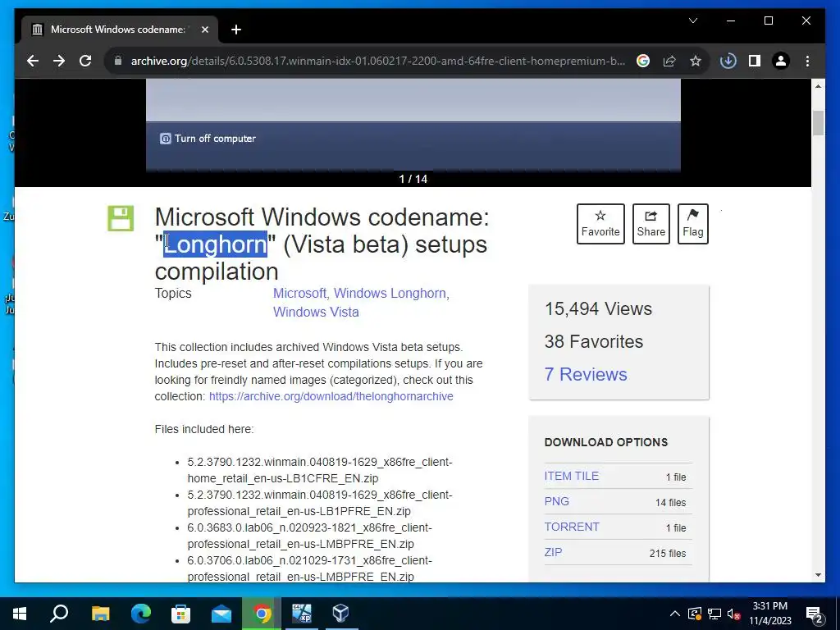The image size is (840, 630).
Task: Click the DOWNLOAD OPTIONS heading
Action: pos(606,442)
